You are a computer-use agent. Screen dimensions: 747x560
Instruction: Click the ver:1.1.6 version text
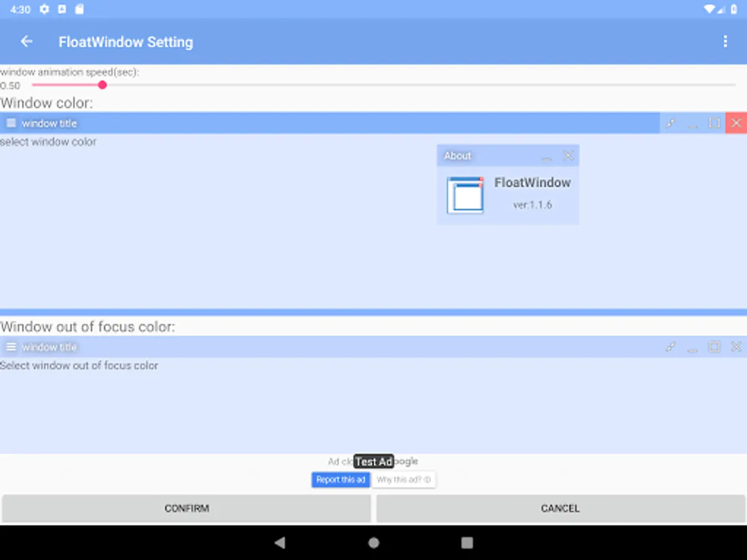pos(533,205)
